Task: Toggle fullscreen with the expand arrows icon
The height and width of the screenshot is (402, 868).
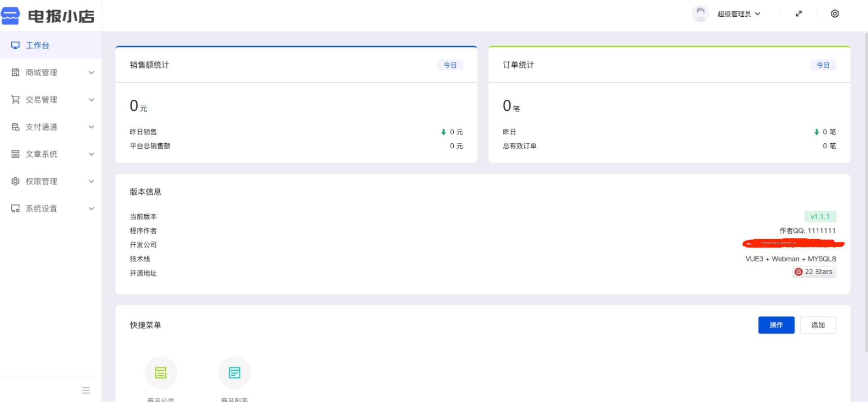Action: tap(799, 14)
